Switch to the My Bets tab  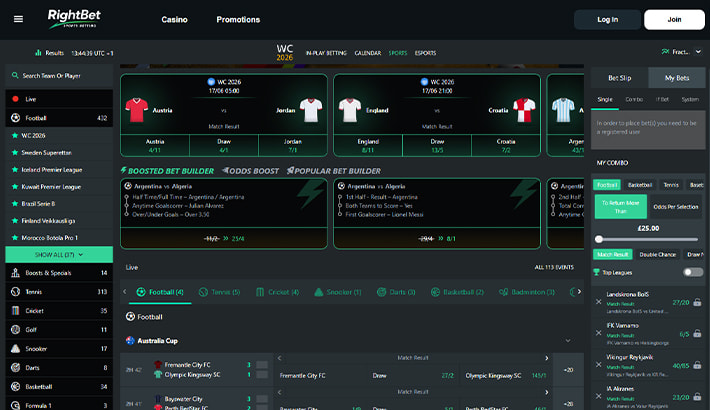coord(677,78)
